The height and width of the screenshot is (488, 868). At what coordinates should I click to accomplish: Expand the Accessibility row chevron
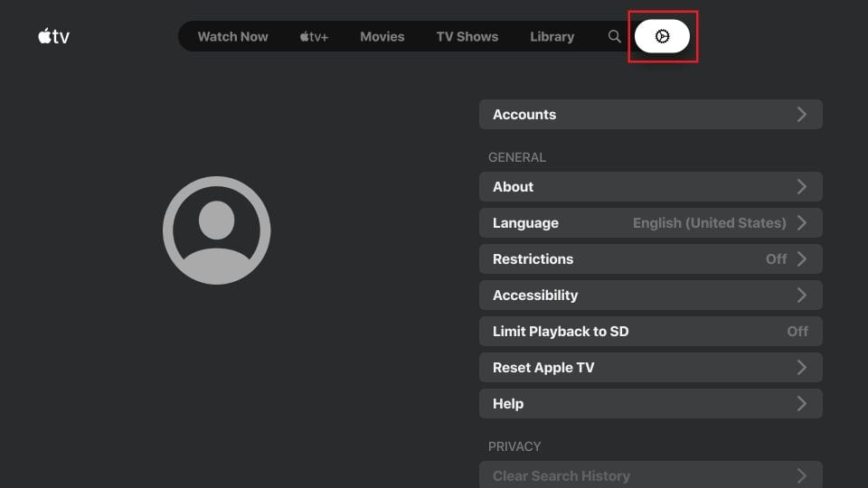coord(802,296)
